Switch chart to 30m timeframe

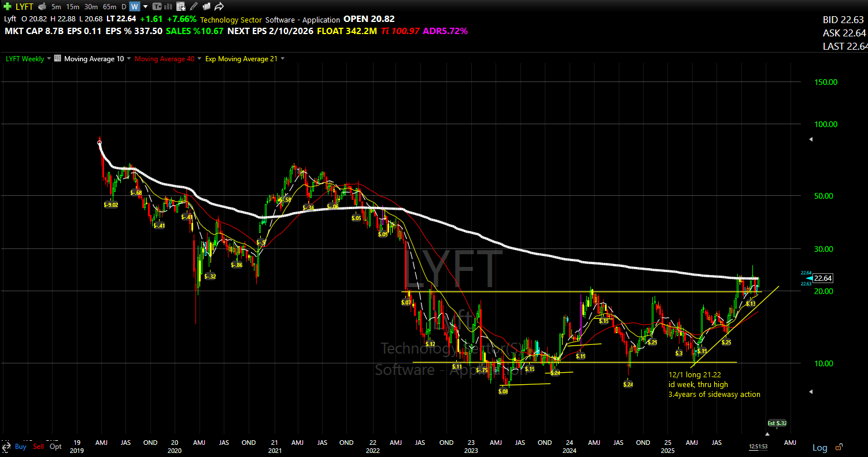[x=91, y=7]
